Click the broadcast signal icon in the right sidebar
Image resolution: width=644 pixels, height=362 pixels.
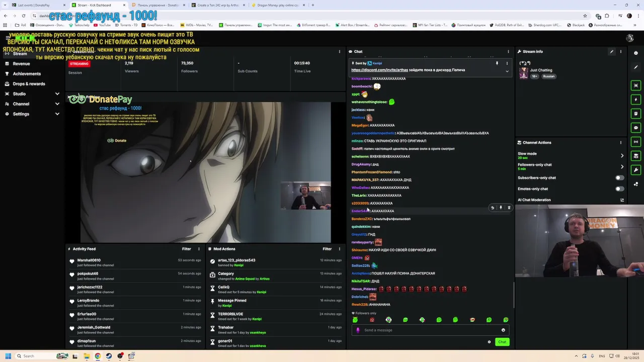coord(636,142)
